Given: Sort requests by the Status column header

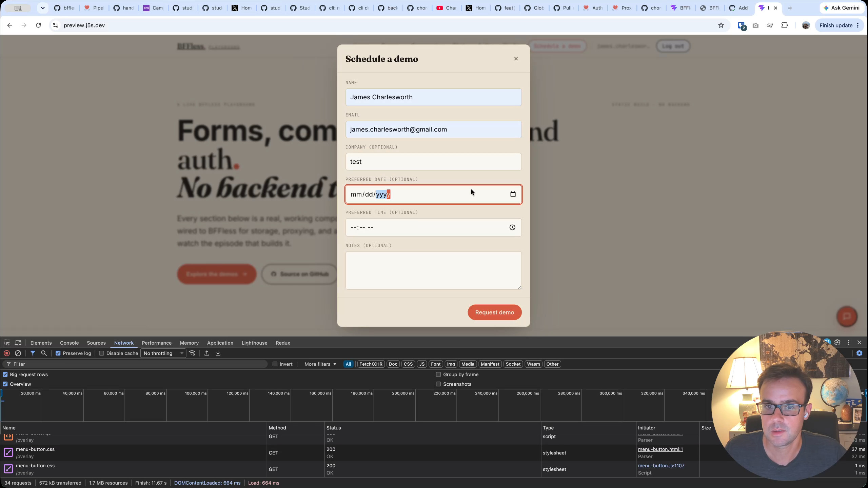Looking at the screenshot, I should pos(432,428).
